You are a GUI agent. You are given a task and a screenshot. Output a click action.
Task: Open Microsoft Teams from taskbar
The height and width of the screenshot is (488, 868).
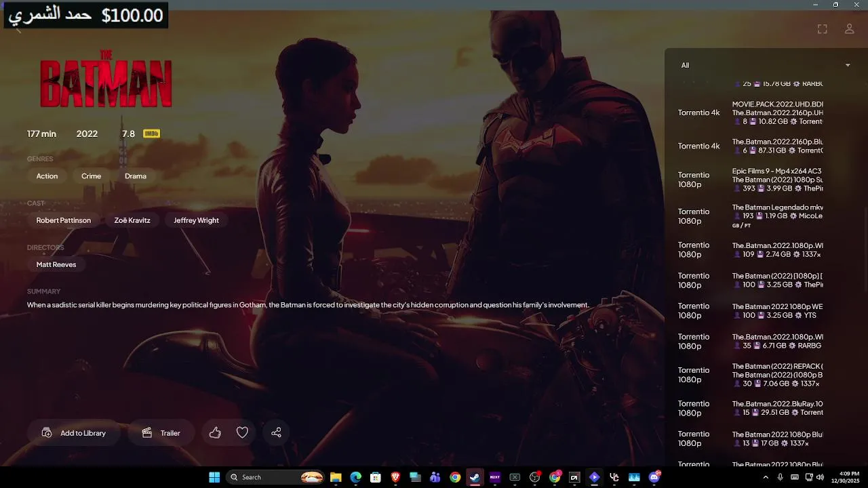click(435, 477)
